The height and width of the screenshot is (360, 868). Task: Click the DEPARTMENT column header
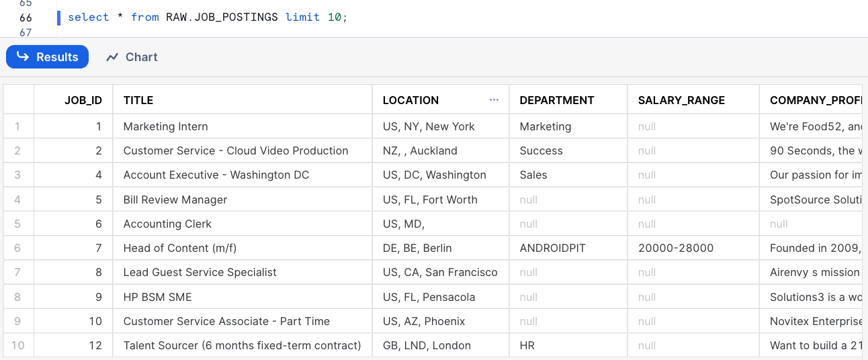pos(557,100)
